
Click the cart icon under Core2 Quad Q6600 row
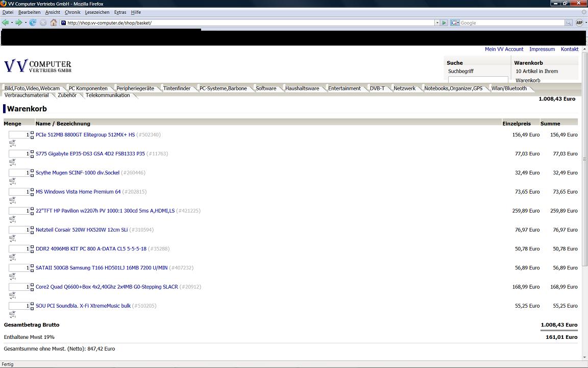(x=12, y=295)
